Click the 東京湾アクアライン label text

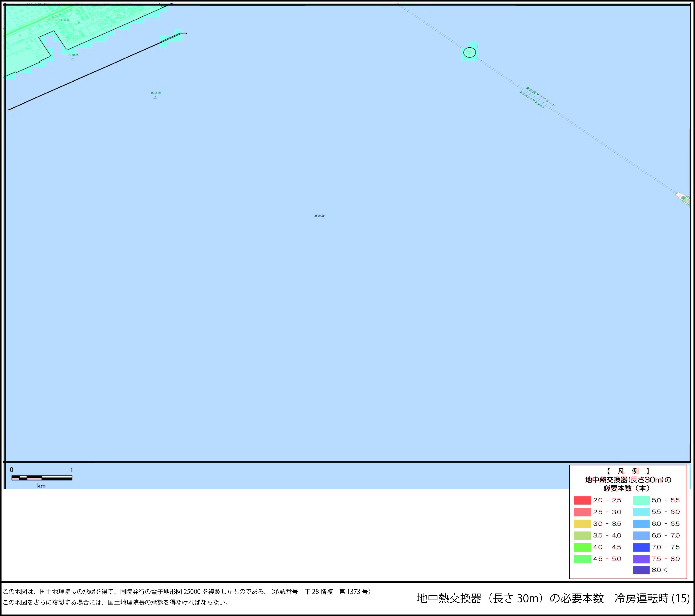coord(540,97)
